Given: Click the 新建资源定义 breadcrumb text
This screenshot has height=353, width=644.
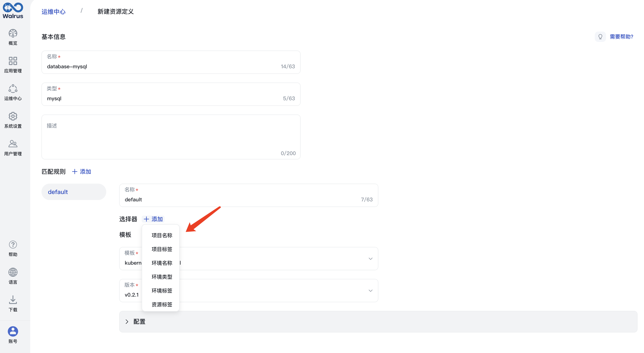Looking at the screenshot, I should pyautogui.click(x=116, y=11).
